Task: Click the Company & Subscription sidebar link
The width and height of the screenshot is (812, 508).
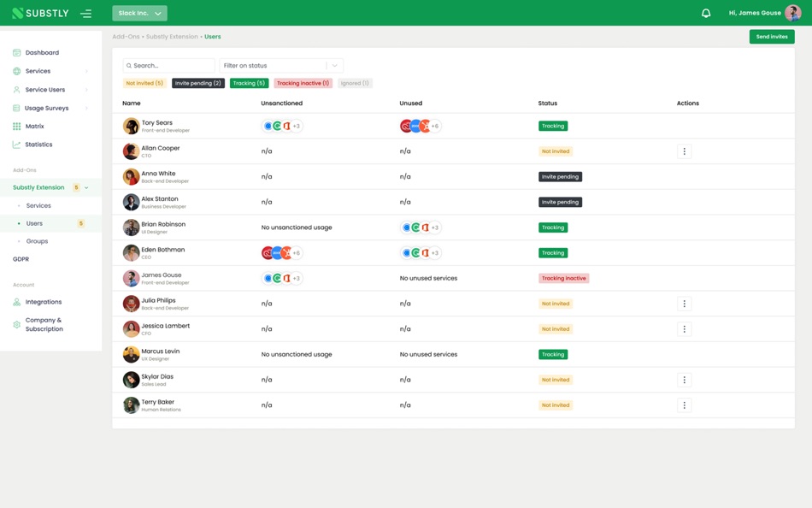Action: pos(44,324)
